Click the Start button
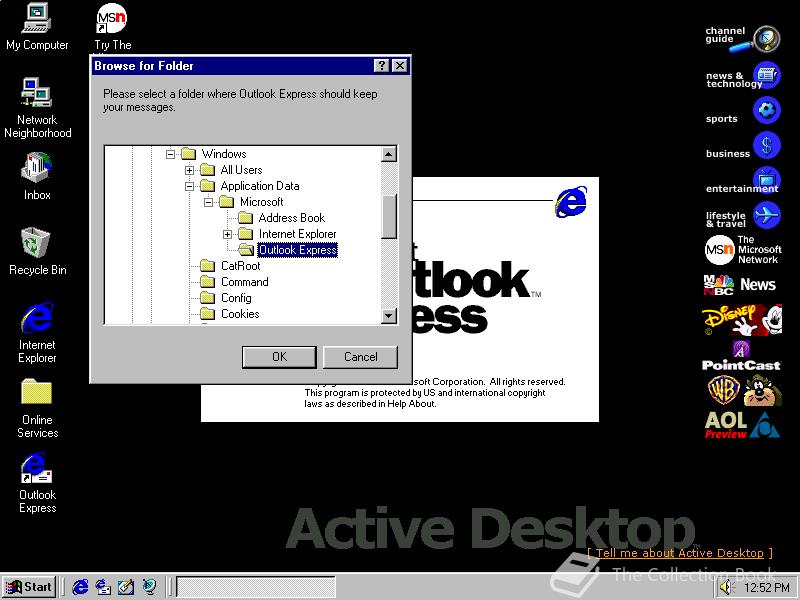The image size is (800, 600). pos(29,587)
